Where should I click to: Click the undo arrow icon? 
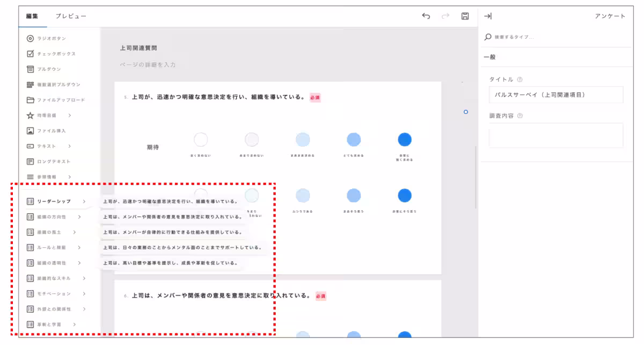pyautogui.click(x=426, y=16)
